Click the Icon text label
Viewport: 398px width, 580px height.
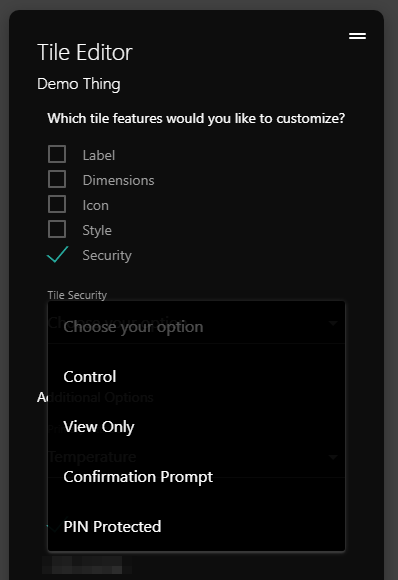pyautogui.click(x=95, y=205)
